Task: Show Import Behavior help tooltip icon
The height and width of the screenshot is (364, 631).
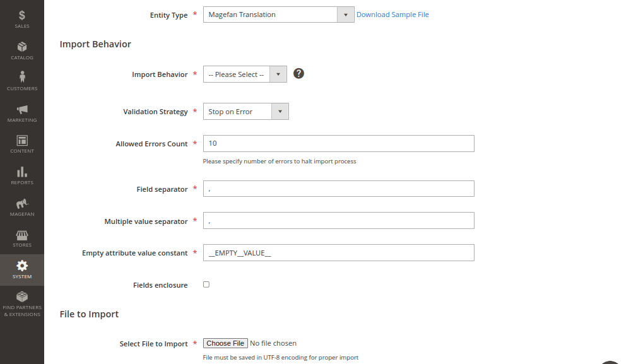Action: point(298,74)
